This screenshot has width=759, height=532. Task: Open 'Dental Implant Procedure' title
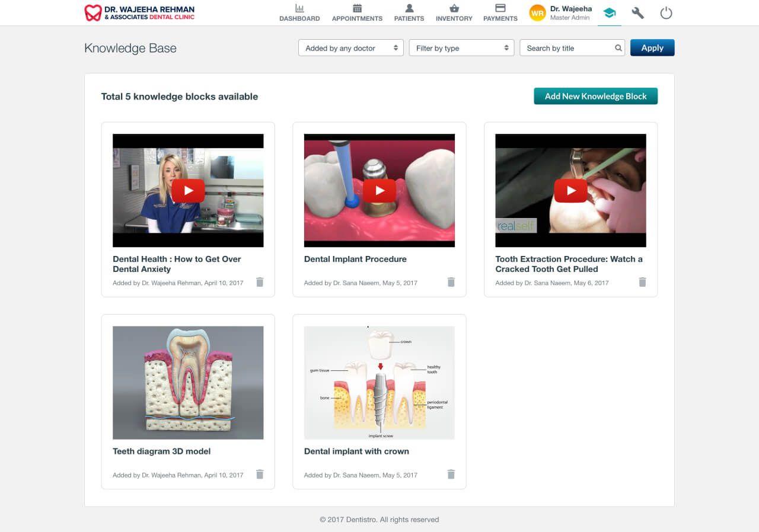point(355,259)
